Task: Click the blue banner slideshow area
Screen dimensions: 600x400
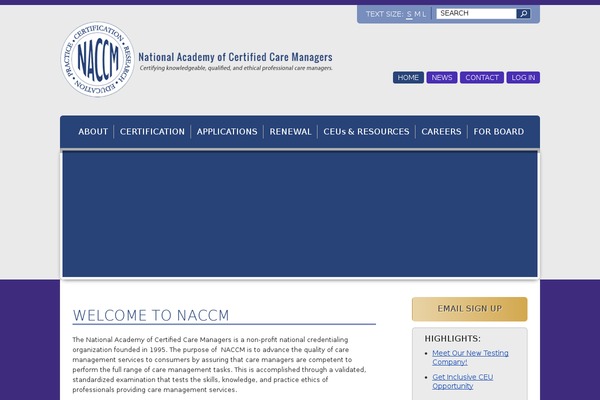Action: [x=300, y=214]
